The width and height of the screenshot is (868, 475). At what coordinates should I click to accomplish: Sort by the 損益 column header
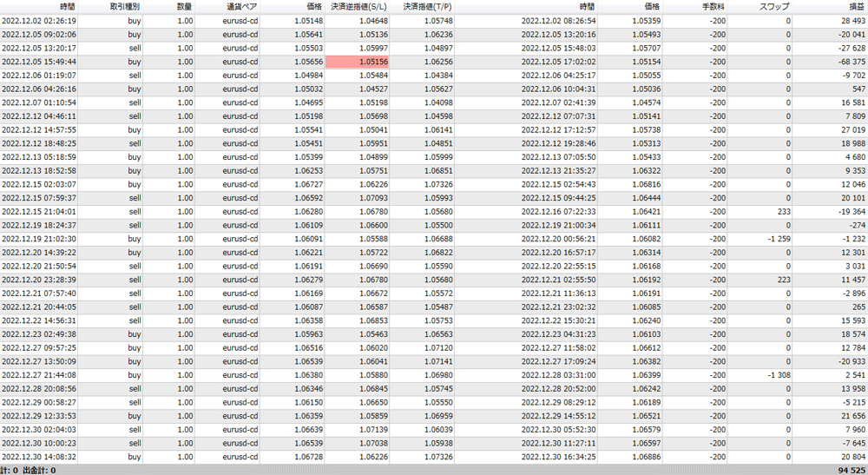click(x=857, y=7)
